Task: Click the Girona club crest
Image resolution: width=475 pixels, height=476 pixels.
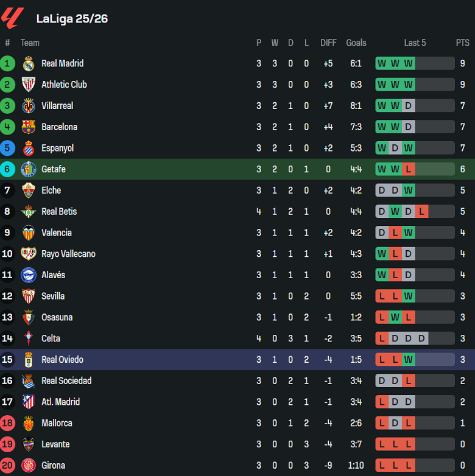Action: [x=28, y=466]
